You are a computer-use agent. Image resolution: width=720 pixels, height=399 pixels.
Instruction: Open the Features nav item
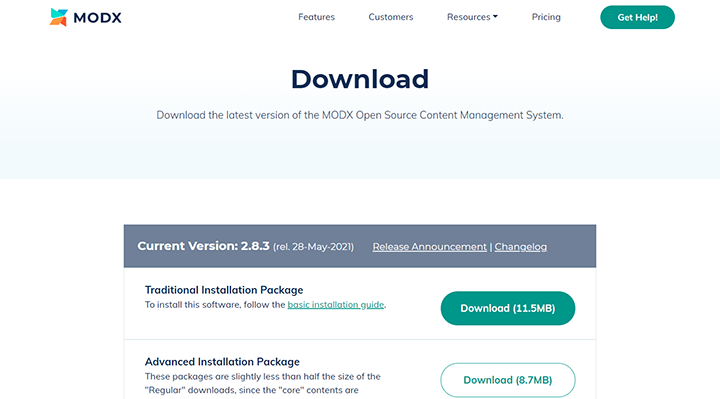click(316, 17)
